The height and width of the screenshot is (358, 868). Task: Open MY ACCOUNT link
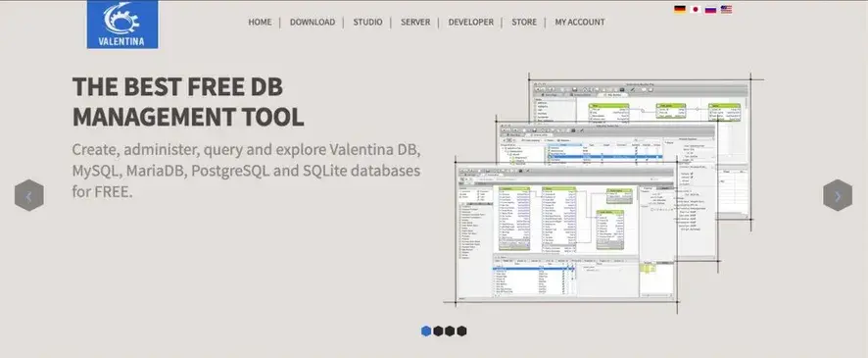(x=580, y=23)
